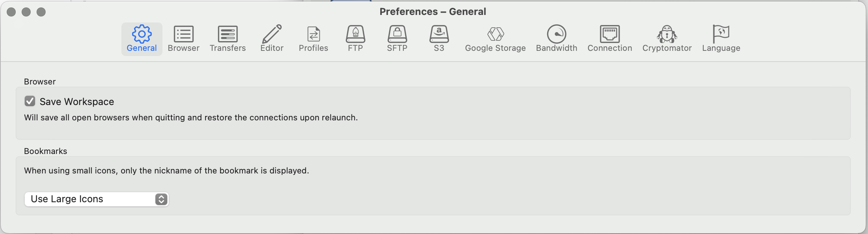Select the Transfers preferences icon
Viewport: 868px width, 234px height.
pyautogui.click(x=227, y=34)
